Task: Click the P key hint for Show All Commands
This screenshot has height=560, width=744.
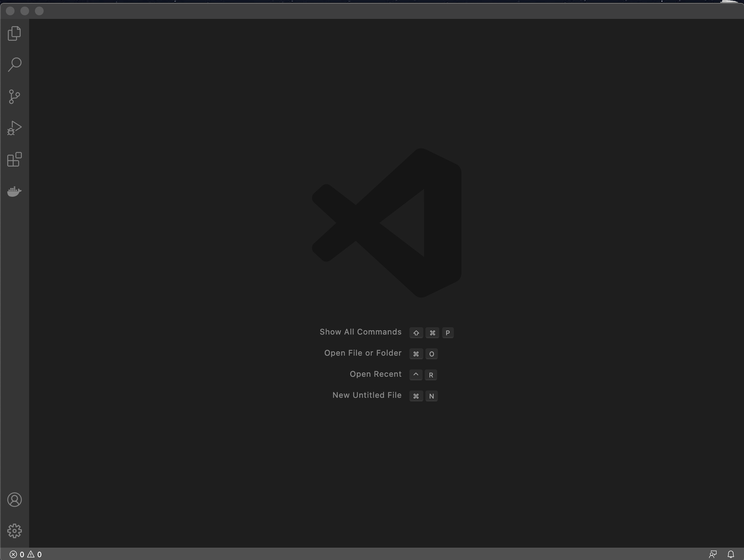Action: coord(448,333)
